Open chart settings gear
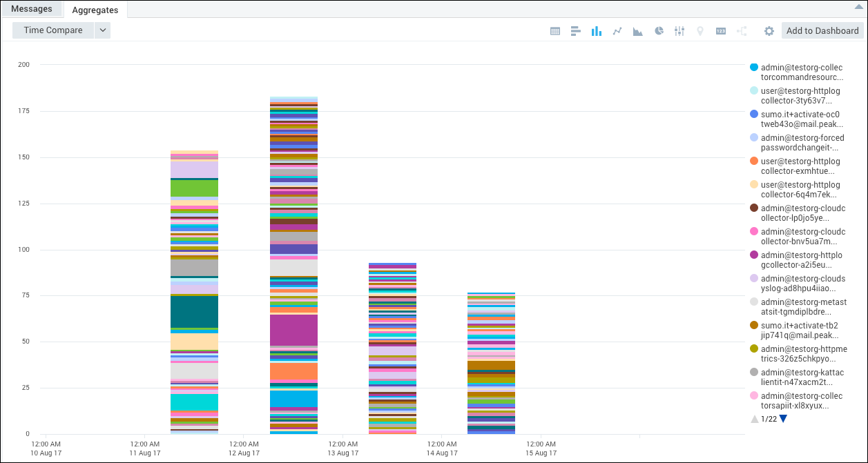 click(x=769, y=31)
